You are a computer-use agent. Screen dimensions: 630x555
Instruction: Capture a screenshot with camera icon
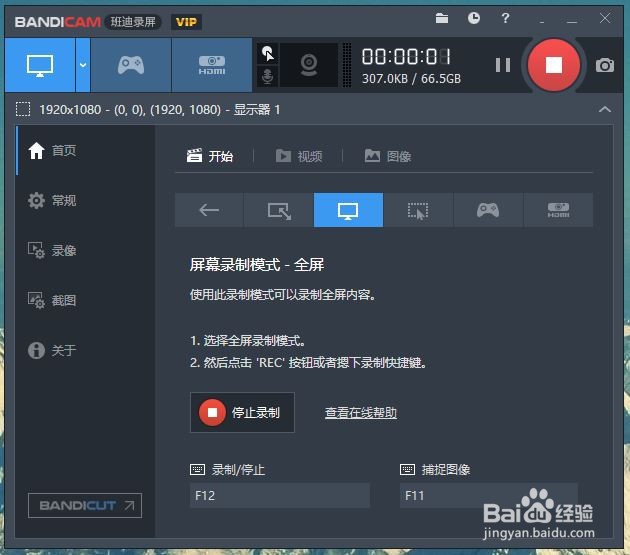(x=605, y=65)
